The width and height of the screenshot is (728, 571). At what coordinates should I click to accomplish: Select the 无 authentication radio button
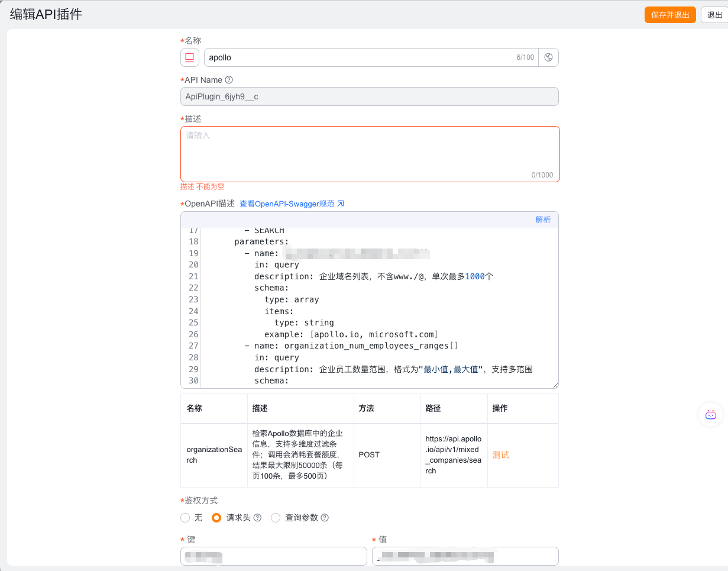coord(185,518)
